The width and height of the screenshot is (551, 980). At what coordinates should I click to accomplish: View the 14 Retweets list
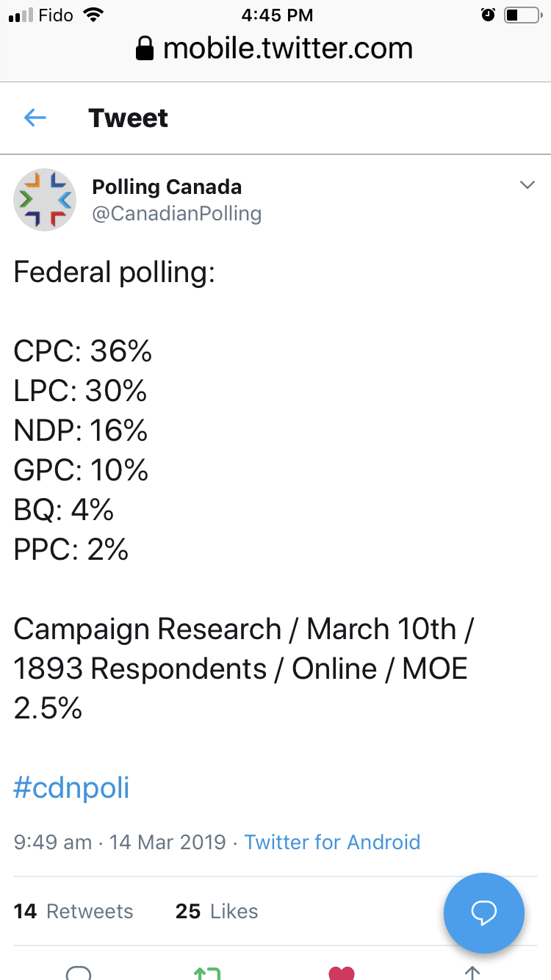[73, 911]
